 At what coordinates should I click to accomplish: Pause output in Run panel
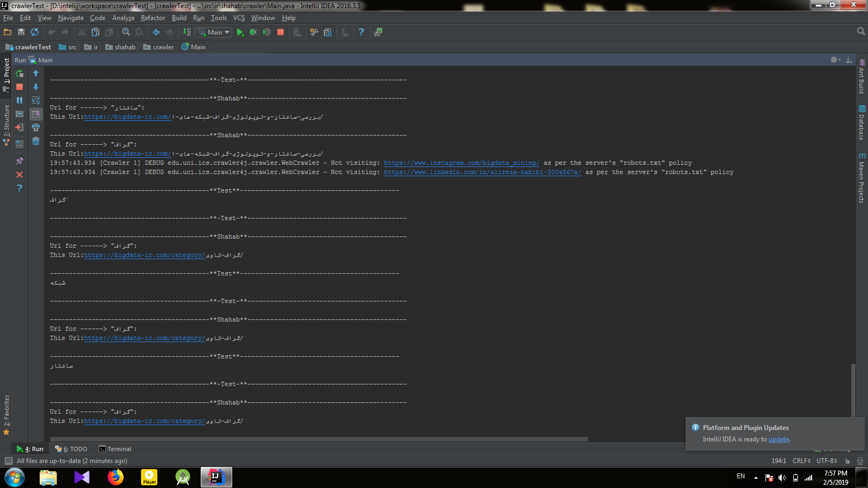coord(20,100)
